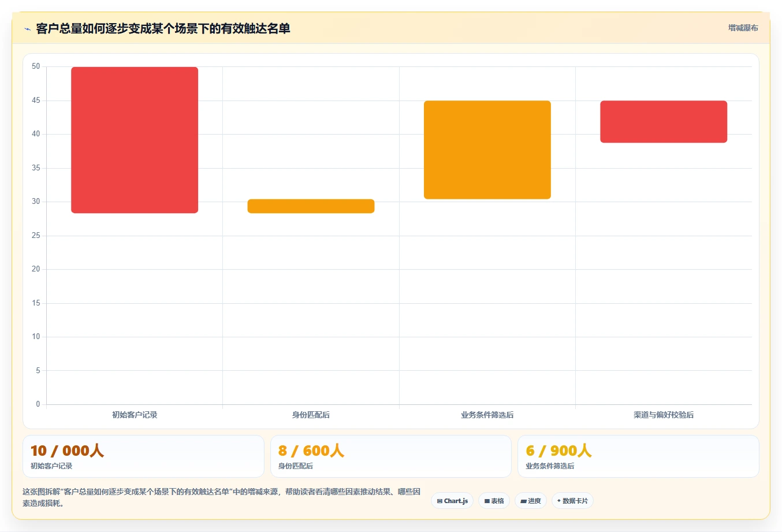Image resolution: width=782 pixels, height=532 pixels.
Task: Open the 6 / 900人 data card
Action: (638, 456)
